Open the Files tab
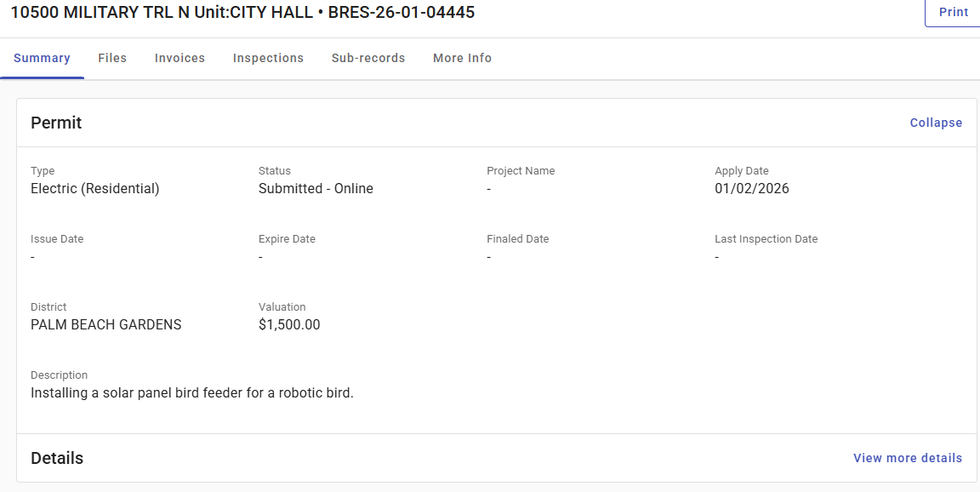This screenshot has height=492, width=980. pos(112,58)
